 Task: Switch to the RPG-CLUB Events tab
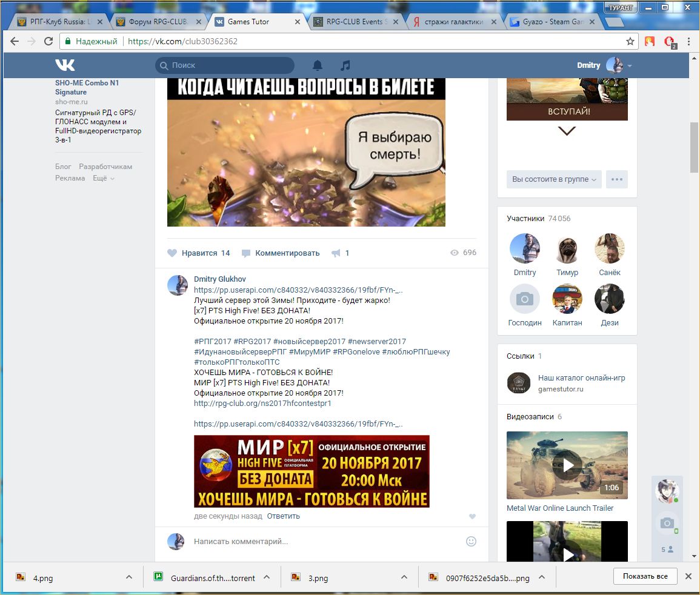[x=355, y=22]
